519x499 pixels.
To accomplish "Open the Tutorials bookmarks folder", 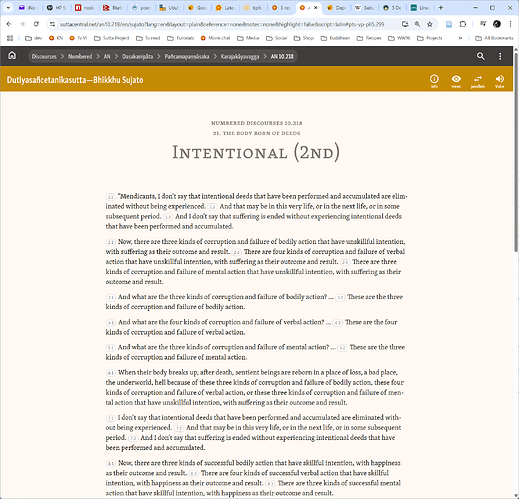I will pyautogui.click(x=180, y=38).
